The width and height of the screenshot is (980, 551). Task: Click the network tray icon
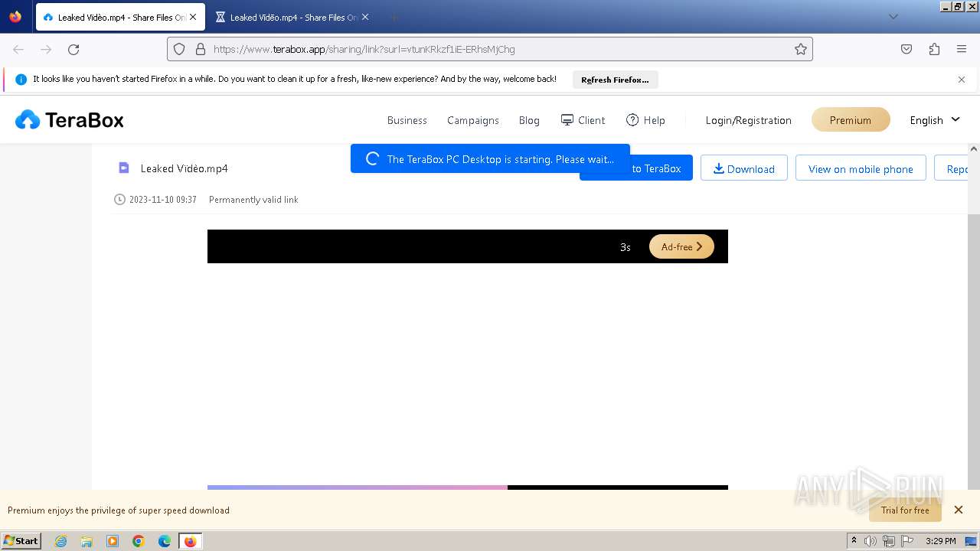(x=889, y=541)
